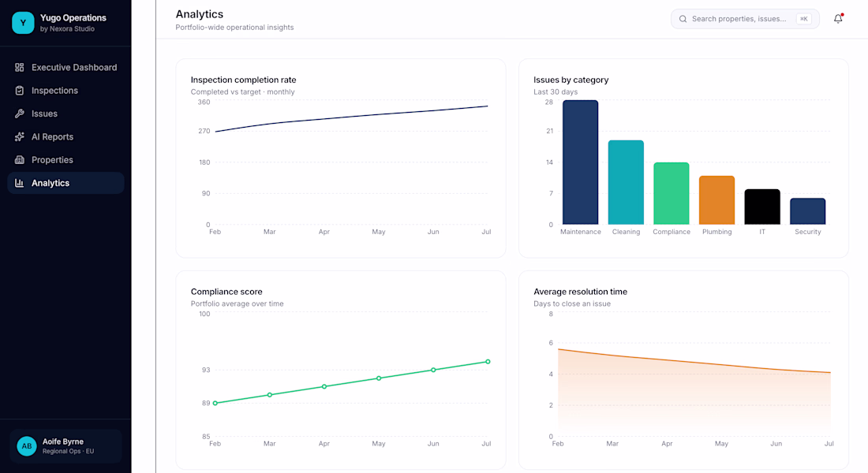Select Properties in the sidebar

pos(65,160)
